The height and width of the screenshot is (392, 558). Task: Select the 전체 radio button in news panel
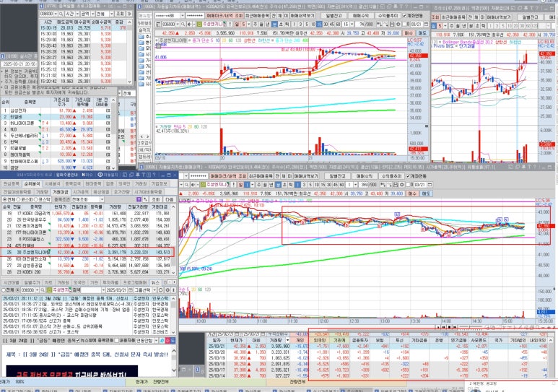[4, 290]
